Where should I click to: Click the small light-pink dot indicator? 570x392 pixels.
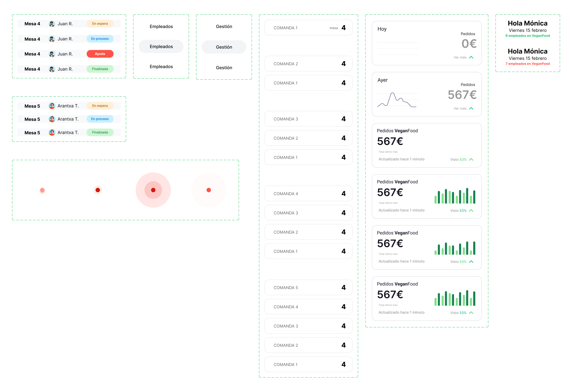[42, 190]
